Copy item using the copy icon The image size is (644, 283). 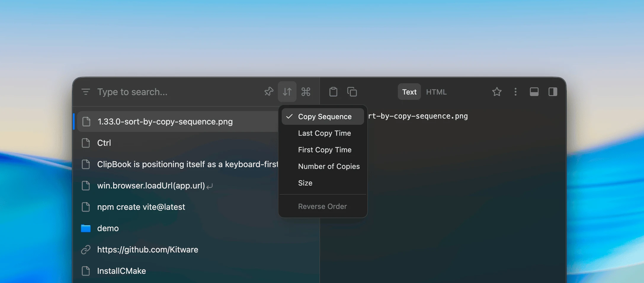(x=352, y=92)
